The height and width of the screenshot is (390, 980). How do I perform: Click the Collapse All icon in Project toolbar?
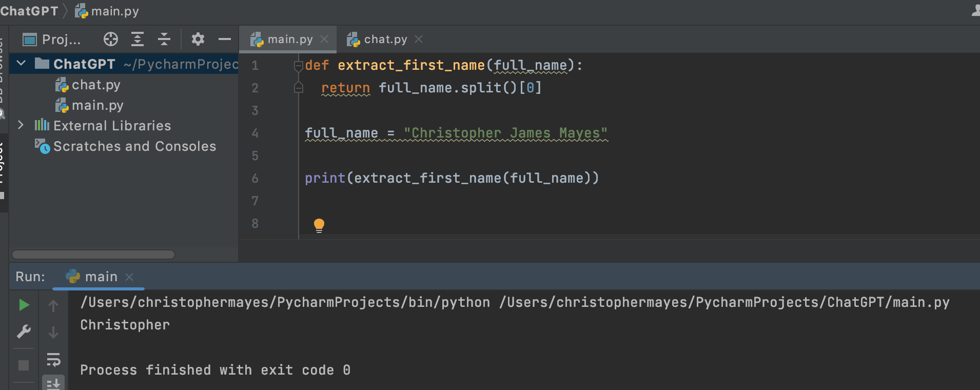(x=164, y=40)
